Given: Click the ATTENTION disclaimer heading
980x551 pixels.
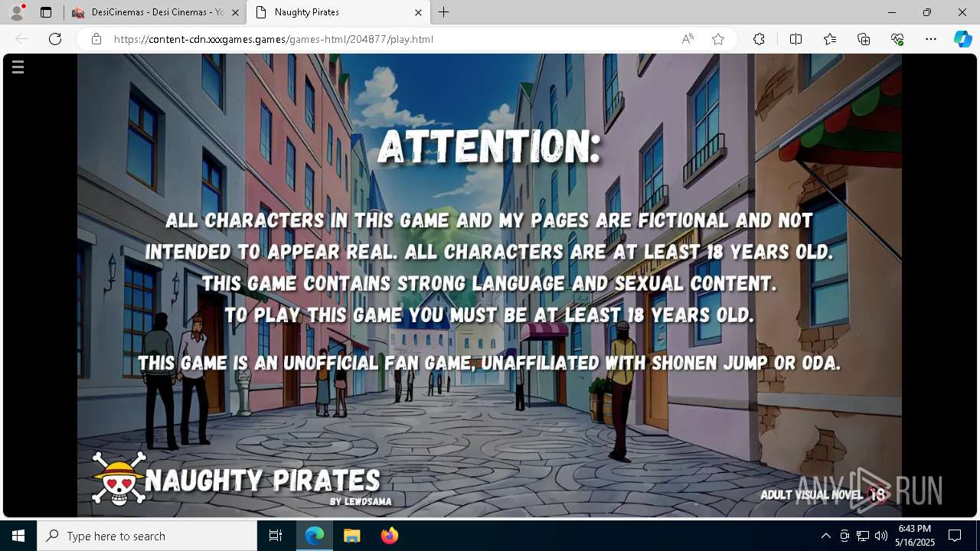Looking at the screenshot, I should [x=489, y=147].
